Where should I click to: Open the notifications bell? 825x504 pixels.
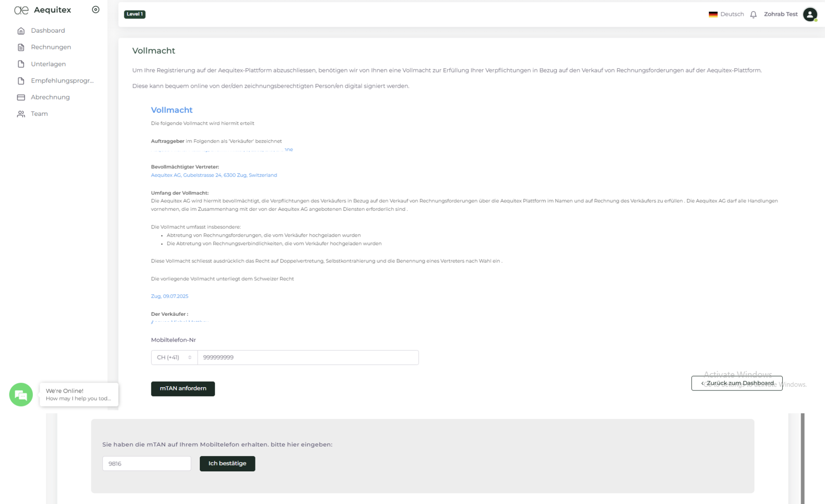[x=753, y=15]
